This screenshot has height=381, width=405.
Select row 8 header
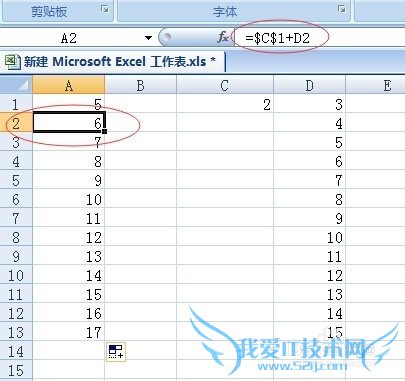16,237
